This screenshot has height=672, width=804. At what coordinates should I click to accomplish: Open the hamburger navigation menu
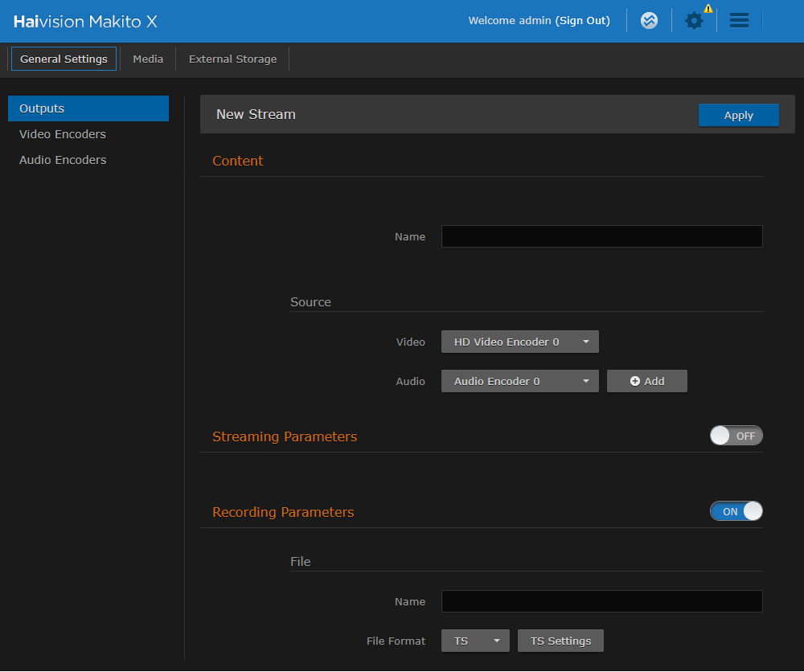[739, 20]
